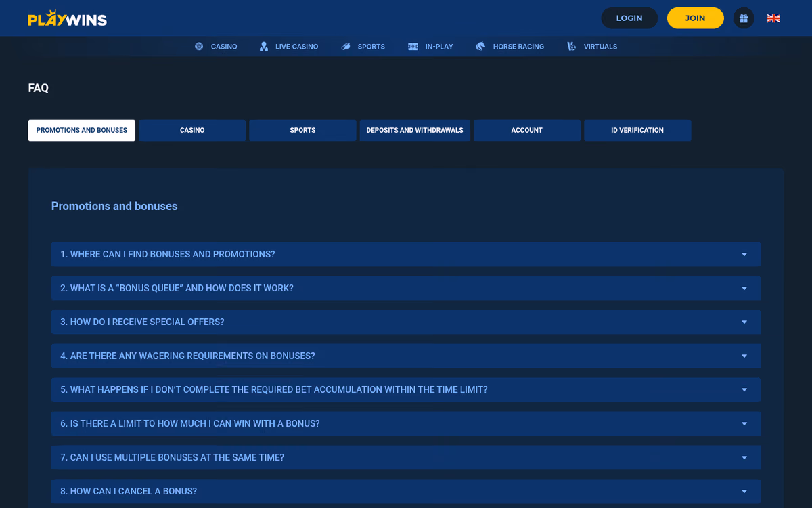Viewport: 812px width, 508px height.
Task: Switch to the ID Verification tab
Action: [637, 130]
